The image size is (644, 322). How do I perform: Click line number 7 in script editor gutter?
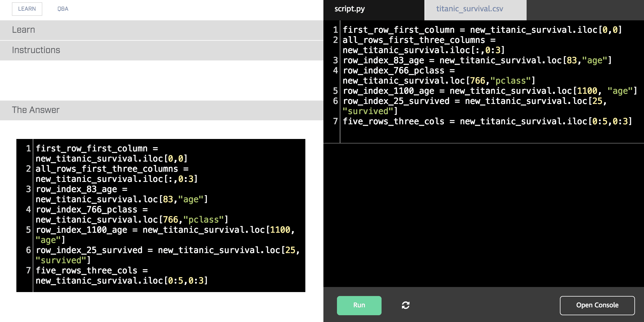(x=335, y=121)
